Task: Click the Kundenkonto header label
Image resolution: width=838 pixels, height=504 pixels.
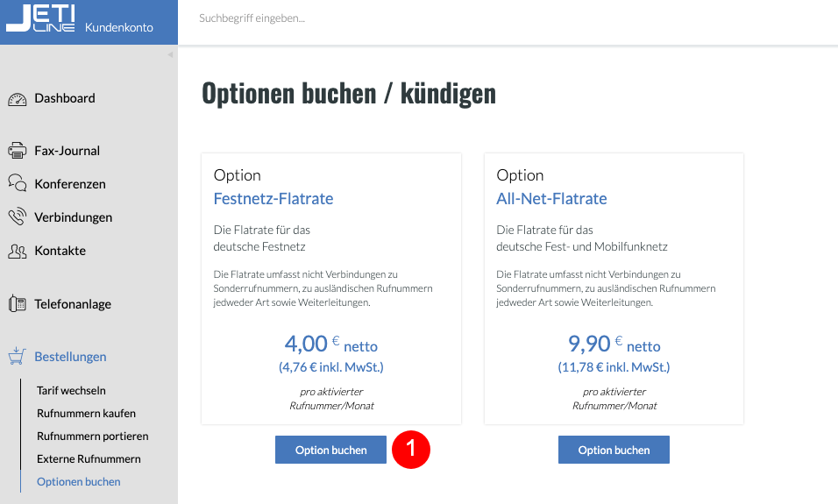Action: [118, 27]
